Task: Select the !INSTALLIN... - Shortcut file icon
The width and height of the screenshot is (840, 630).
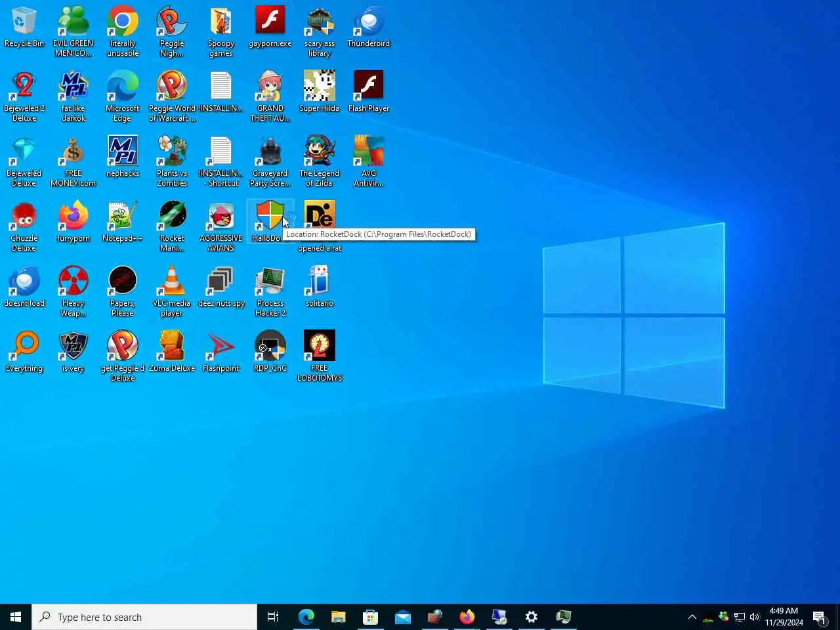Action: coord(221,161)
